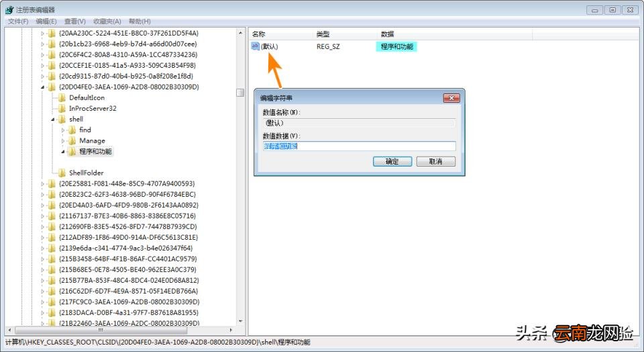644x352 pixels.
Task: Click folder icon of {212690FB-83E5-4526-8FD7-74478B7939CD}
Action: click(52, 226)
